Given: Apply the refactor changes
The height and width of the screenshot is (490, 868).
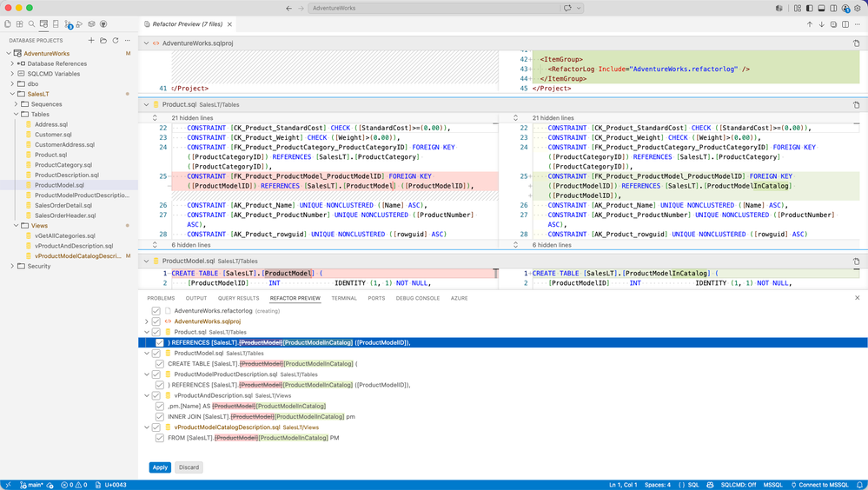Looking at the screenshot, I should pyautogui.click(x=160, y=467).
